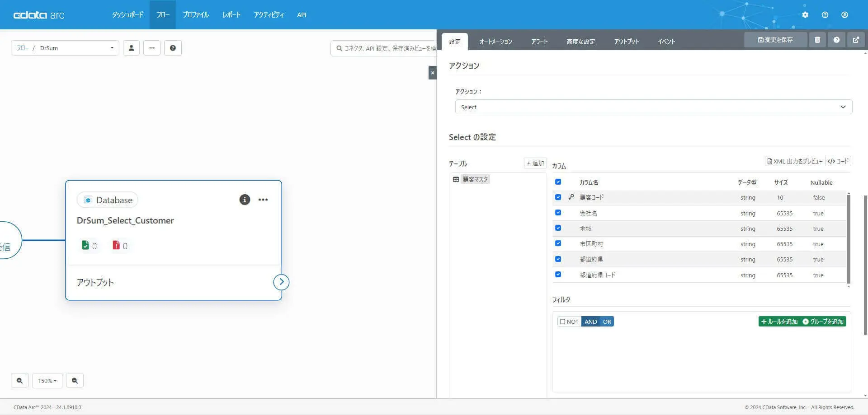Click the DrSum_Select_Customer connector name
Screen dimensions: 868x415
pos(125,220)
